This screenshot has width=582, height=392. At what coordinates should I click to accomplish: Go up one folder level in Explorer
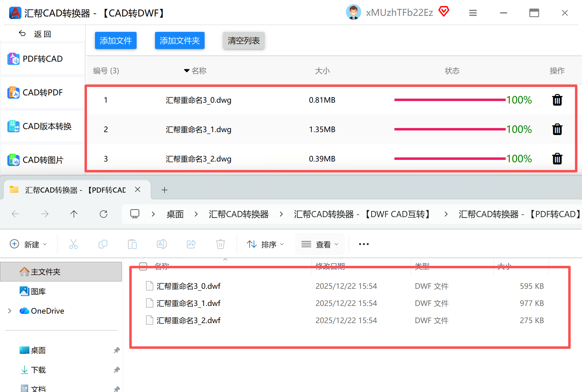(x=74, y=214)
